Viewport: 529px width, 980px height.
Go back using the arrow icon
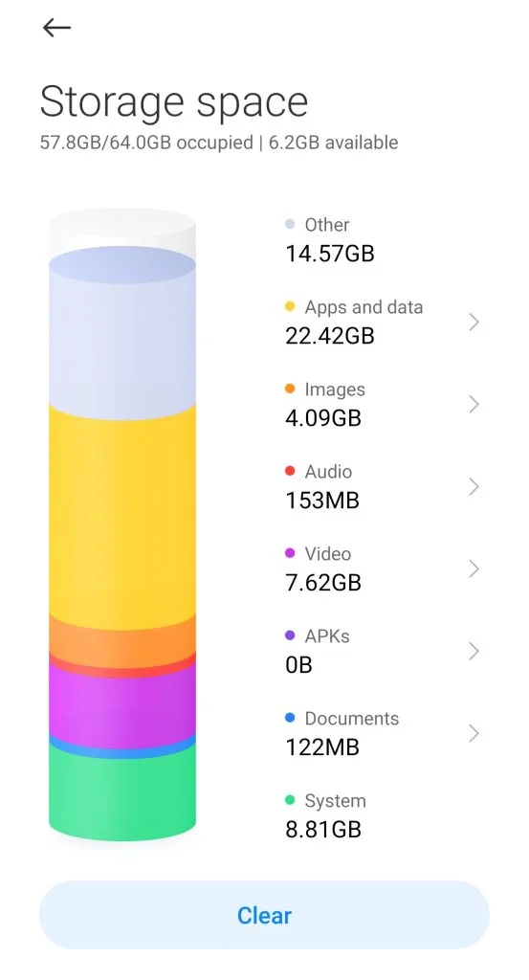(56, 28)
